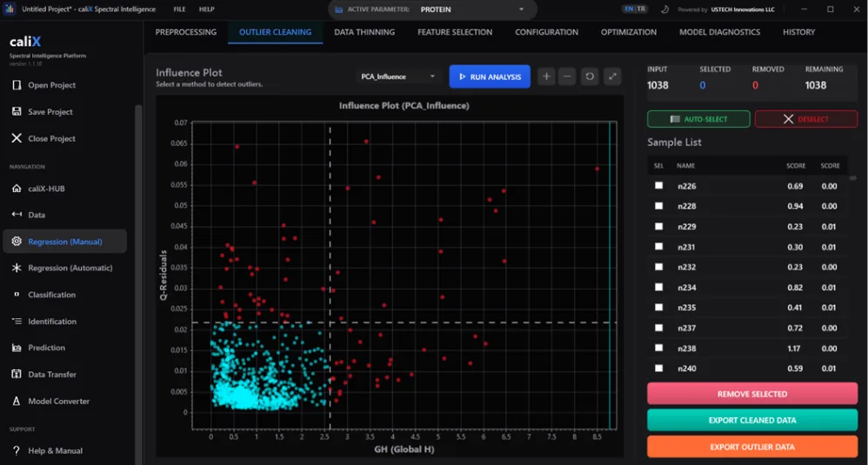Open the PCA_Influence method dropdown
Image resolution: width=868 pixels, height=465 pixels.
click(398, 76)
